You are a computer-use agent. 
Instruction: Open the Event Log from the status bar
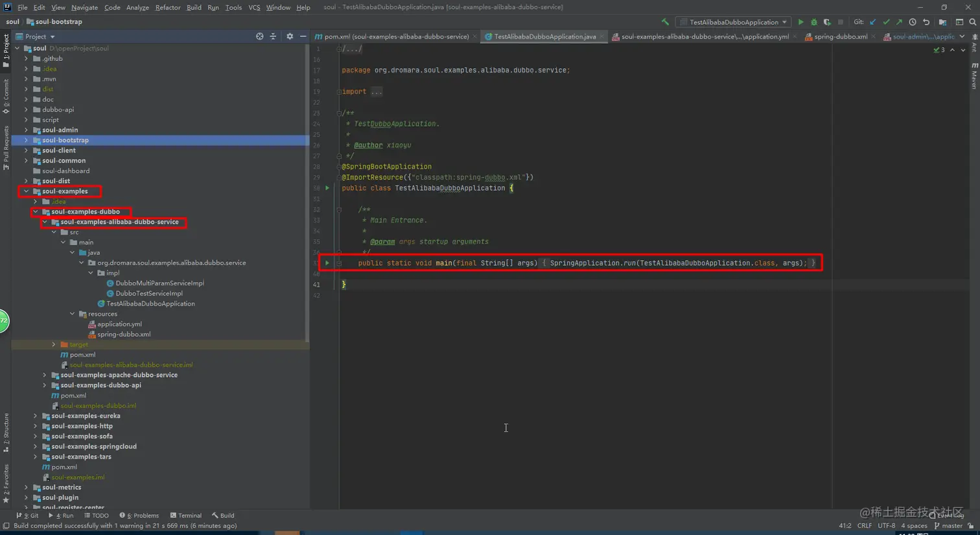948,516
